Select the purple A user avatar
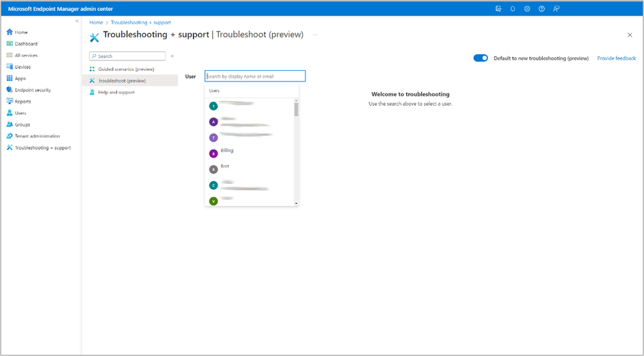This screenshot has height=356, width=644. [213, 122]
